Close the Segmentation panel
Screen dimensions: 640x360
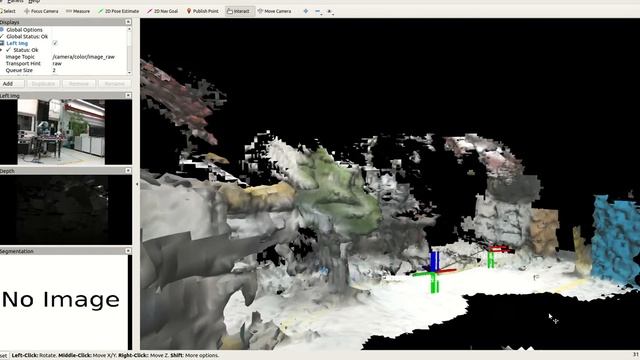(128, 251)
